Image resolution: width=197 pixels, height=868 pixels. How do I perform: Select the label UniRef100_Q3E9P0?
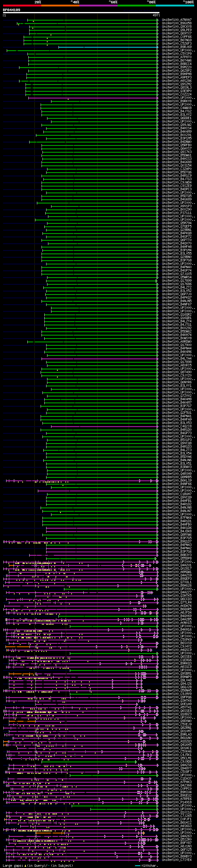coord(177,91)
